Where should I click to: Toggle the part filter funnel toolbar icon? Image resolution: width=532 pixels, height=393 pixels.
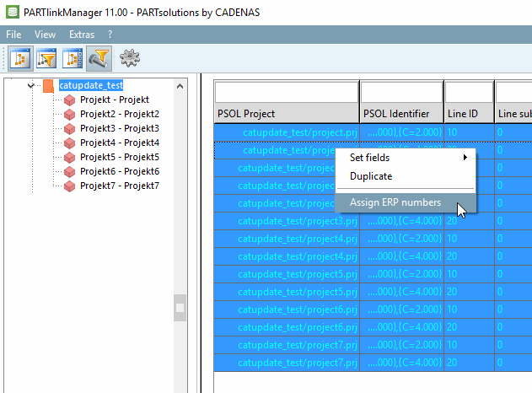(x=99, y=58)
